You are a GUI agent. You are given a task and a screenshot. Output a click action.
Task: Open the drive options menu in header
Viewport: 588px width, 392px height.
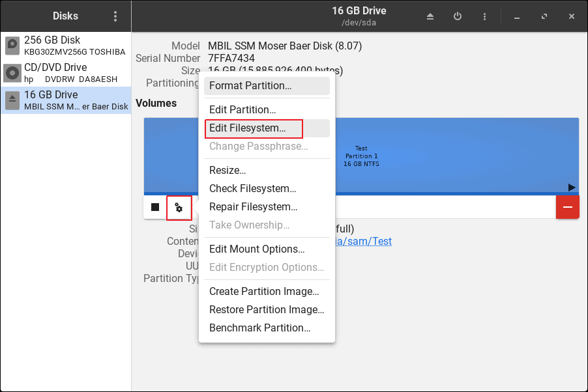click(484, 16)
